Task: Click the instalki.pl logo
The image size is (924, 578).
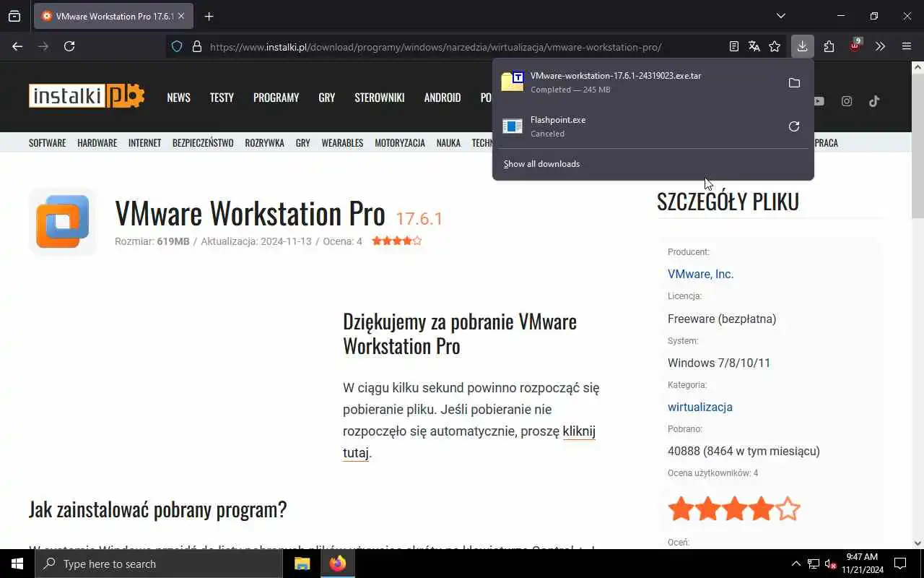Action: click(87, 96)
